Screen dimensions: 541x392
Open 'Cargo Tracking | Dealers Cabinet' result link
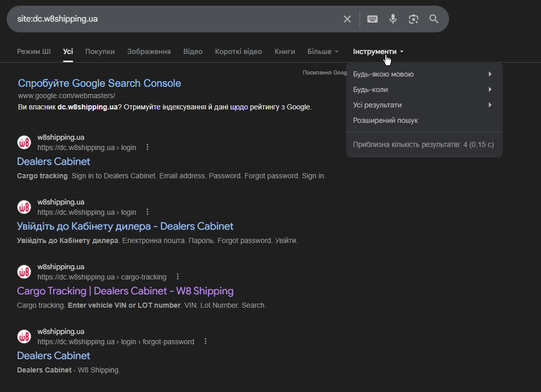[x=125, y=291]
